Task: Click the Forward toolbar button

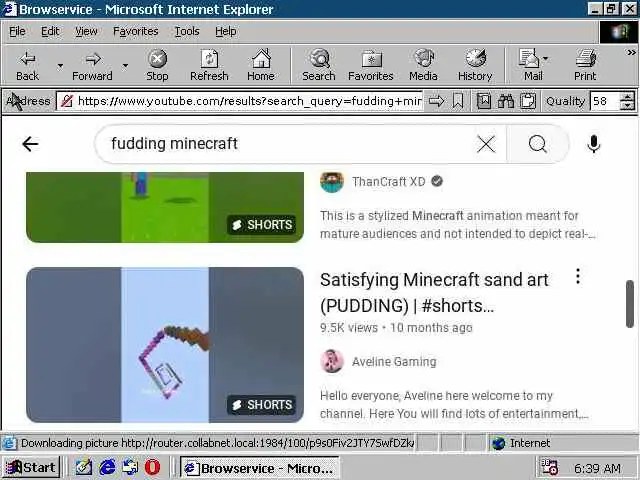Action: coord(92,66)
